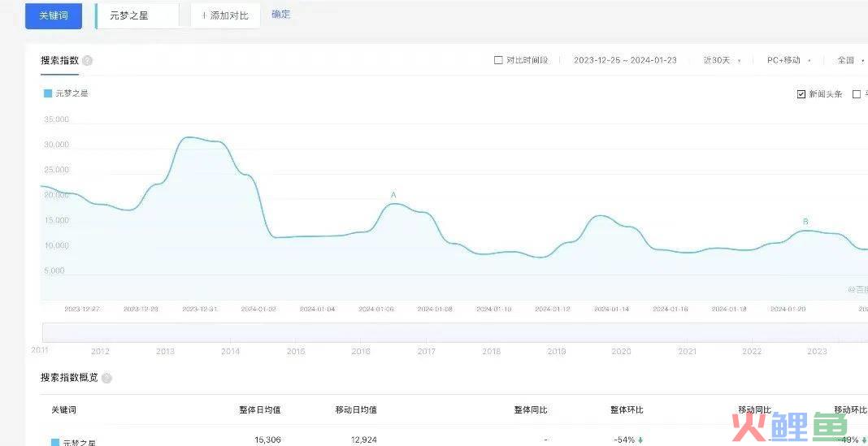Click the 15,306 overall daily average value

point(267,440)
